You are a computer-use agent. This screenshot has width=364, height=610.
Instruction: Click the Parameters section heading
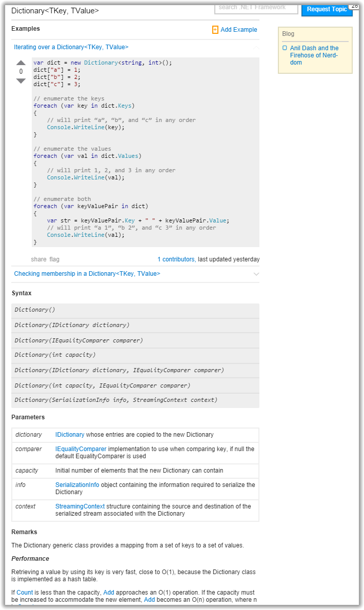pos(28,417)
